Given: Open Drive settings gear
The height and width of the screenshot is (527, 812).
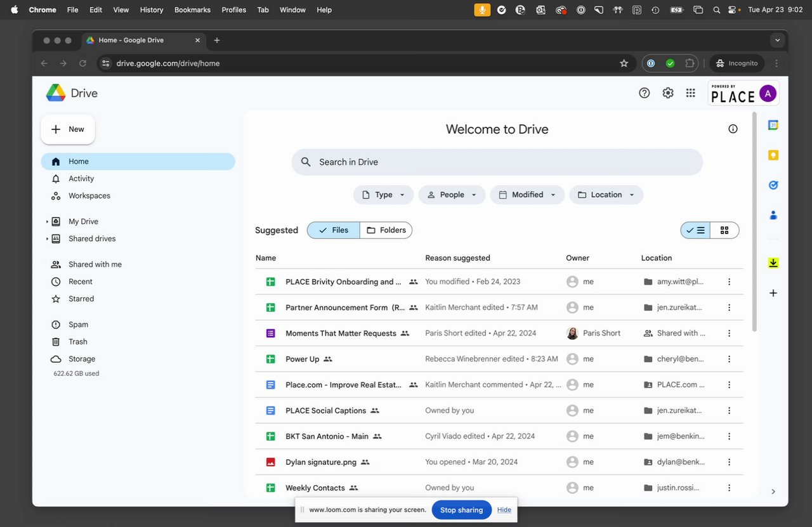Looking at the screenshot, I should [x=668, y=93].
